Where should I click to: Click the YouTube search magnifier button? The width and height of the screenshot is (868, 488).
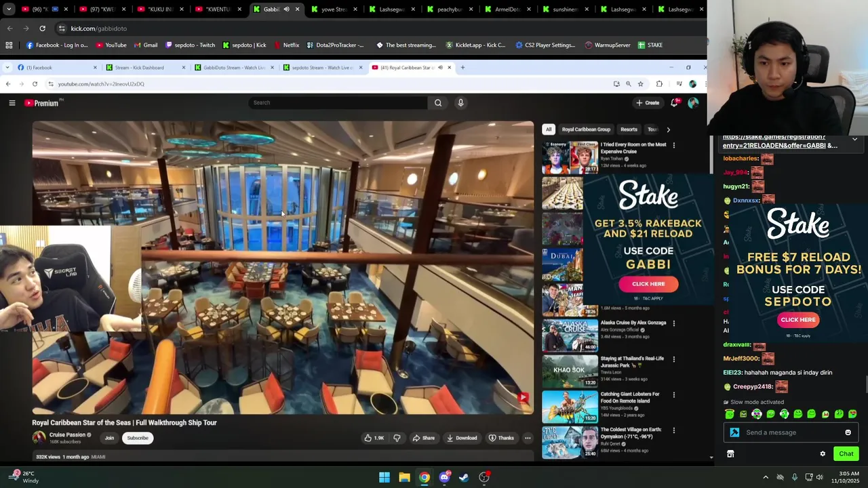(x=438, y=103)
